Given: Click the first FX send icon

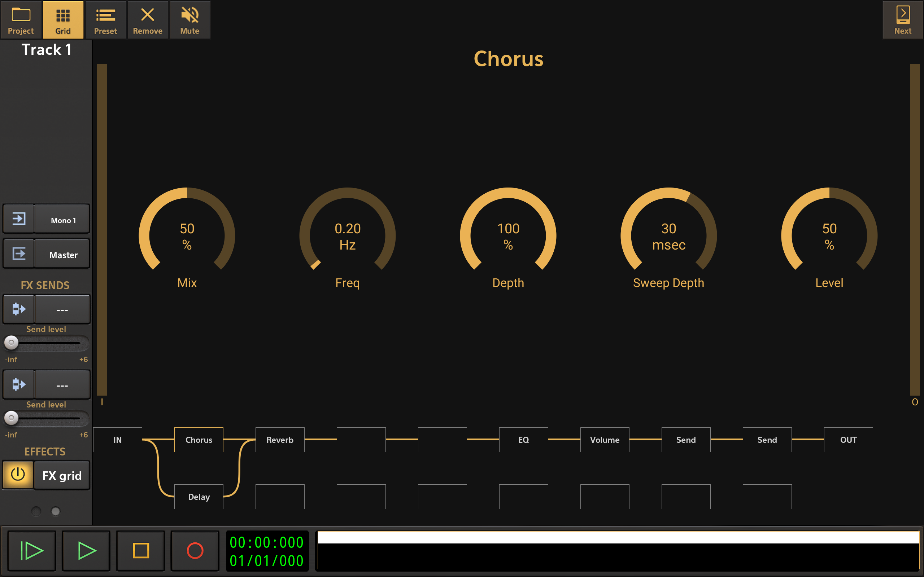Looking at the screenshot, I should pos(19,309).
